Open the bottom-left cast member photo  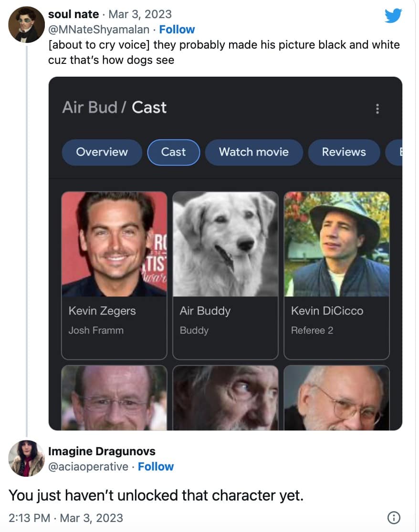(x=114, y=398)
